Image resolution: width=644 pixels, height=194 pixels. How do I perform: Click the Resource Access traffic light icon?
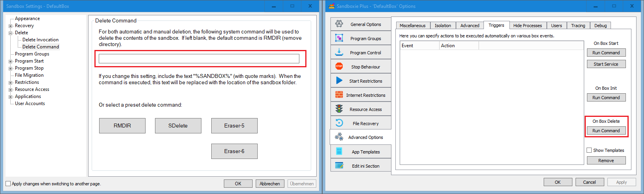pyautogui.click(x=339, y=109)
